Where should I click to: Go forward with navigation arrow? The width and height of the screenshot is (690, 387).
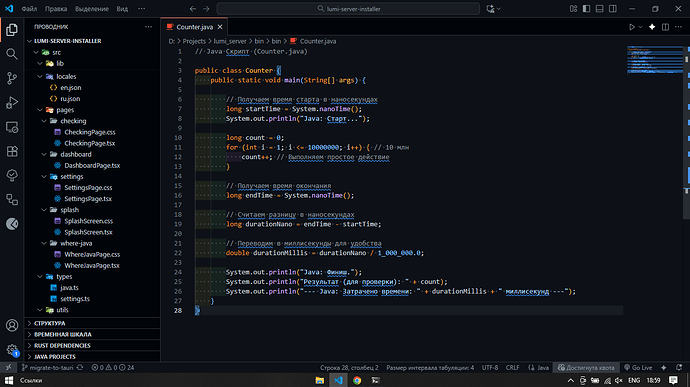(x=206, y=8)
